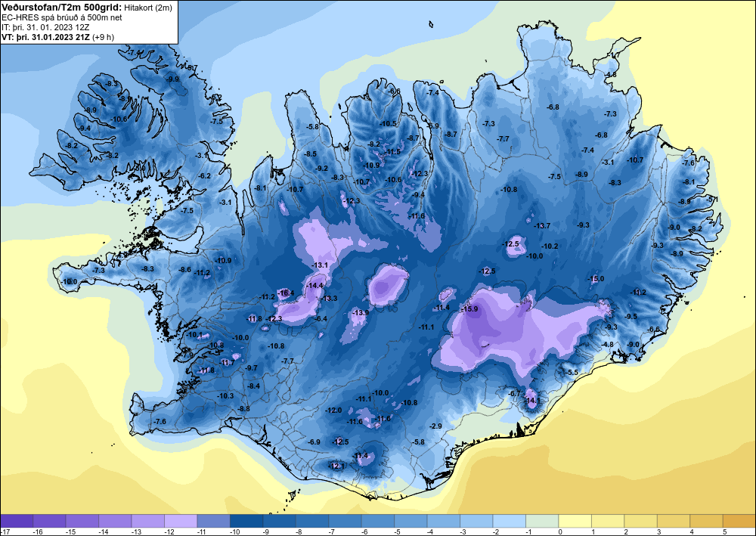Screen dimensions: 756x536
Task: Click the -7.9 temperature value
Action: 187,355
